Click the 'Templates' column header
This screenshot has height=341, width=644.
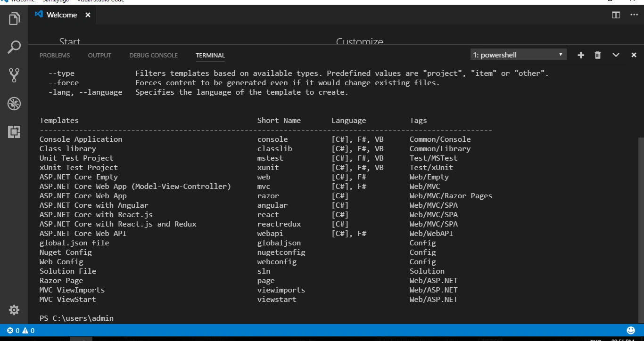(x=59, y=121)
